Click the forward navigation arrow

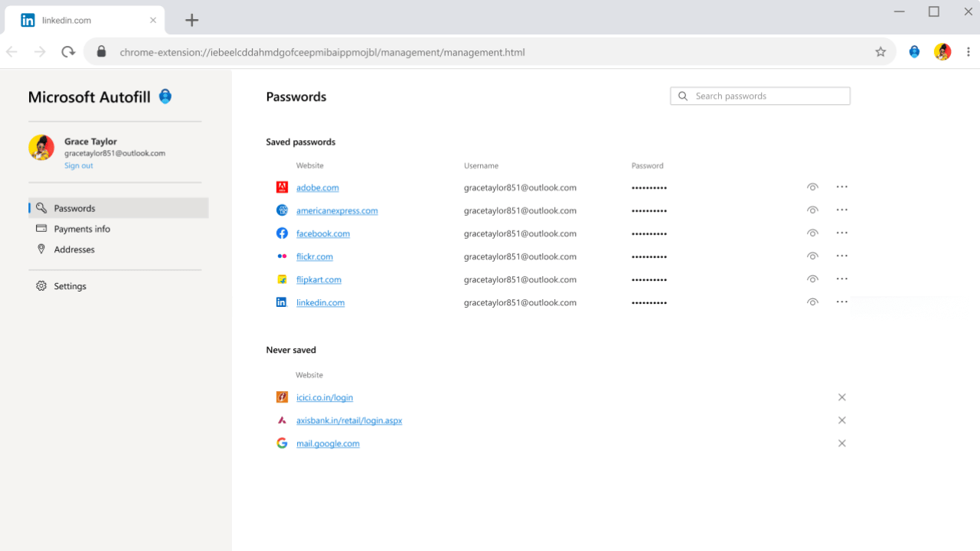coord(40,52)
